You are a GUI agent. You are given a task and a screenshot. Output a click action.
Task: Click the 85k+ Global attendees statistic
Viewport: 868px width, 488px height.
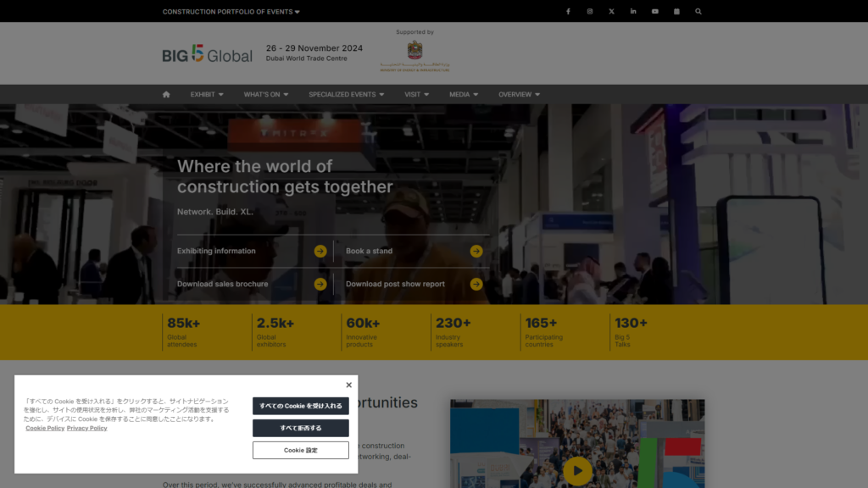click(x=184, y=332)
